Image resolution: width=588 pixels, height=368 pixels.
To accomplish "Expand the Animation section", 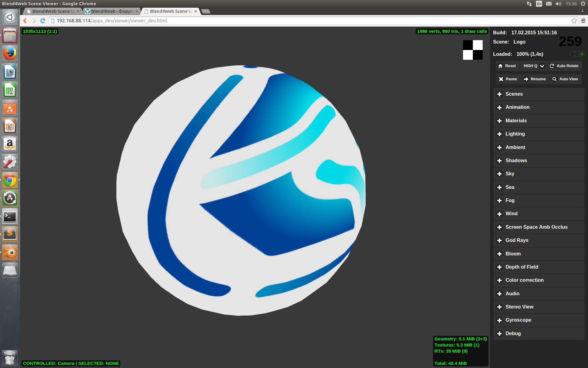I will pos(517,107).
